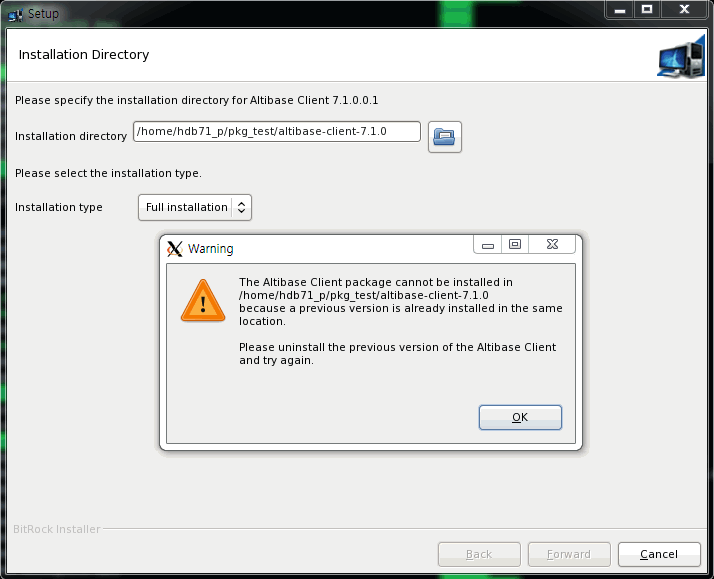Screen dimensions: 714x579
Task: Close the Setup installer window
Action: point(684,9)
